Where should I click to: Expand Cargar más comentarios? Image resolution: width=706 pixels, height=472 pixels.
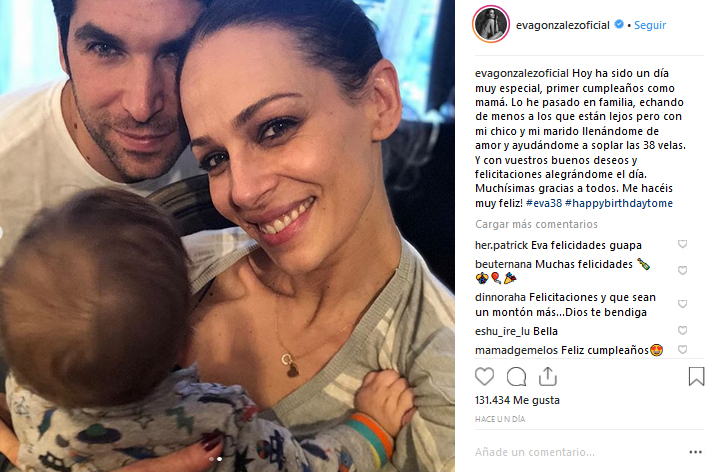coord(536,224)
